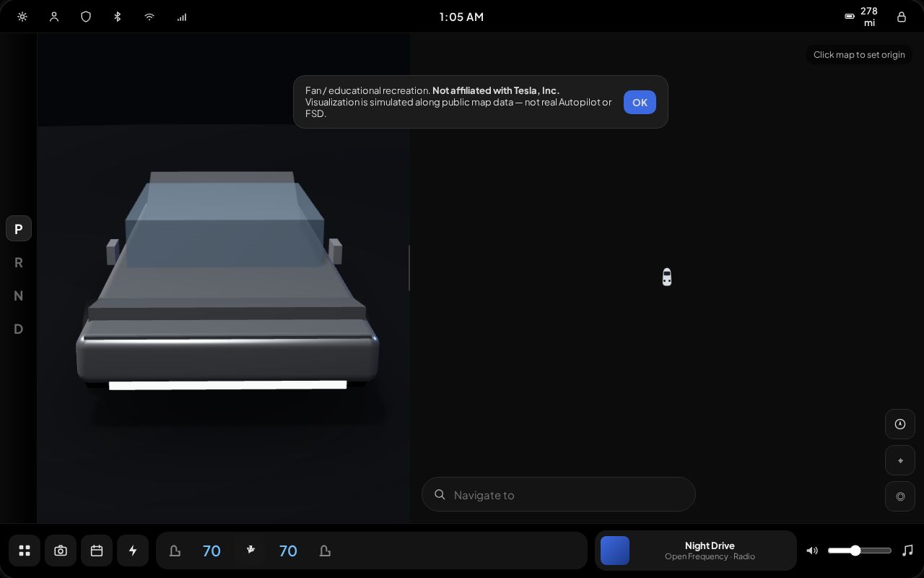Click the Night Drive album art
This screenshot has width=924, height=578.
point(615,551)
